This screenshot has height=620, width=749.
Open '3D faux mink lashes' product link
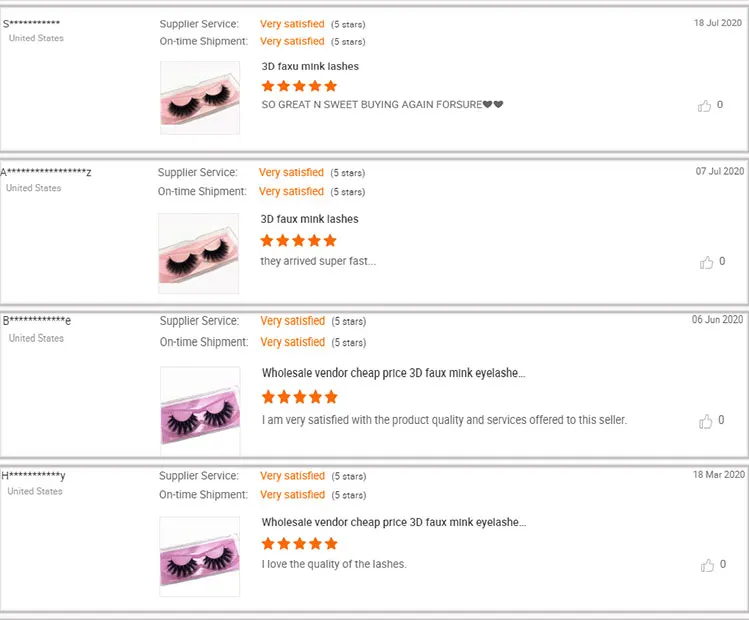coord(309,219)
